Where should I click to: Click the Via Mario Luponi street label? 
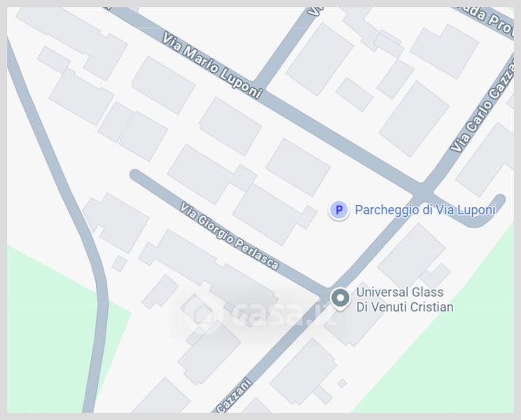coord(212,66)
